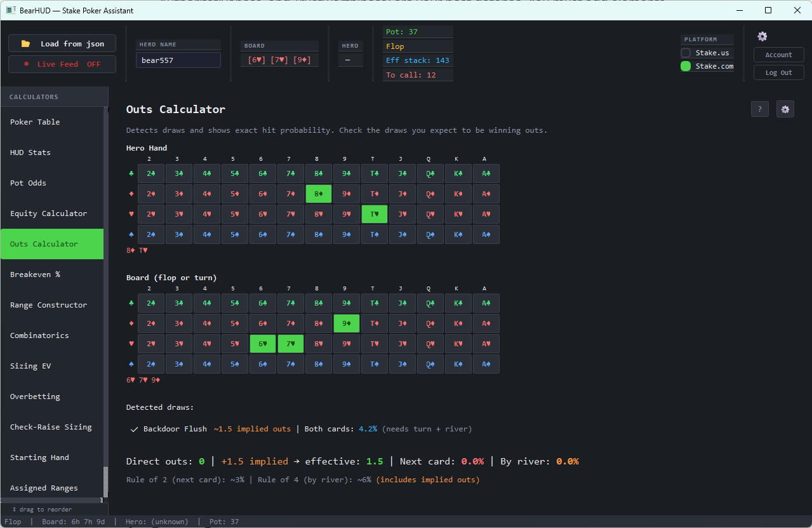Deselect 9♦ in the Board grid
Image resolution: width=812 pixels, height=528 pixels.
tap(346, 323)
